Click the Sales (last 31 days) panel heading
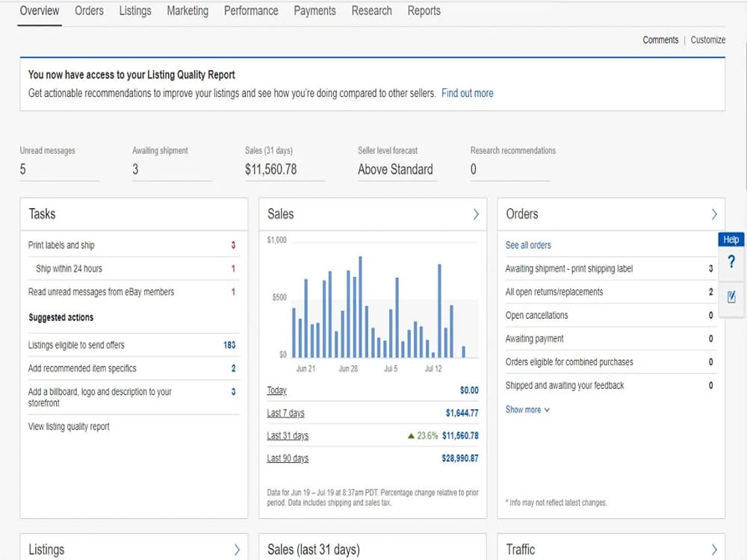Image resolution: width=747 pixels, height=560 pixels. (314, 550)
